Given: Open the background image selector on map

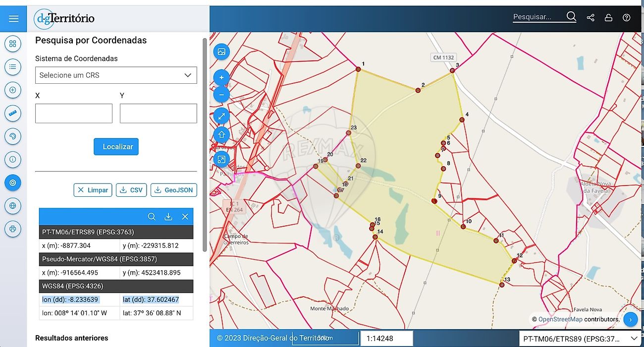Looking at the screenshot, I should pos(221,52).
